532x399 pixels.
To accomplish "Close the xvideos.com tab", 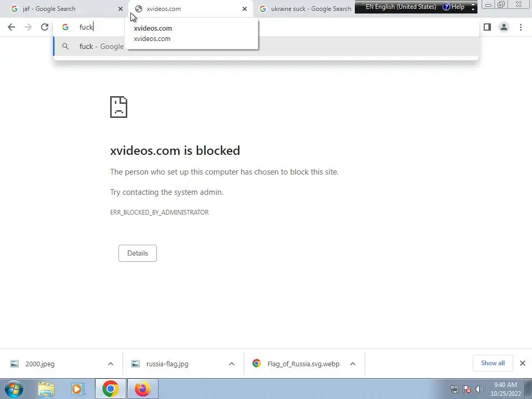I will click(x=245, y=9).
